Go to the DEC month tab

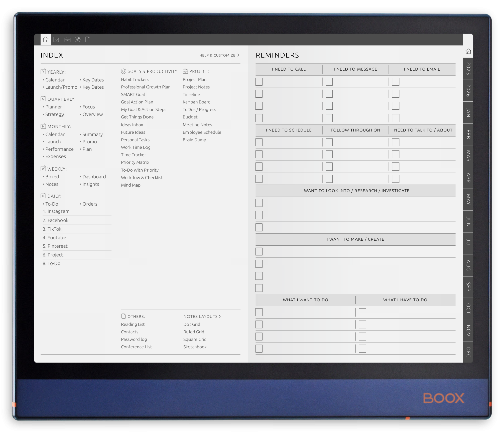468,352
